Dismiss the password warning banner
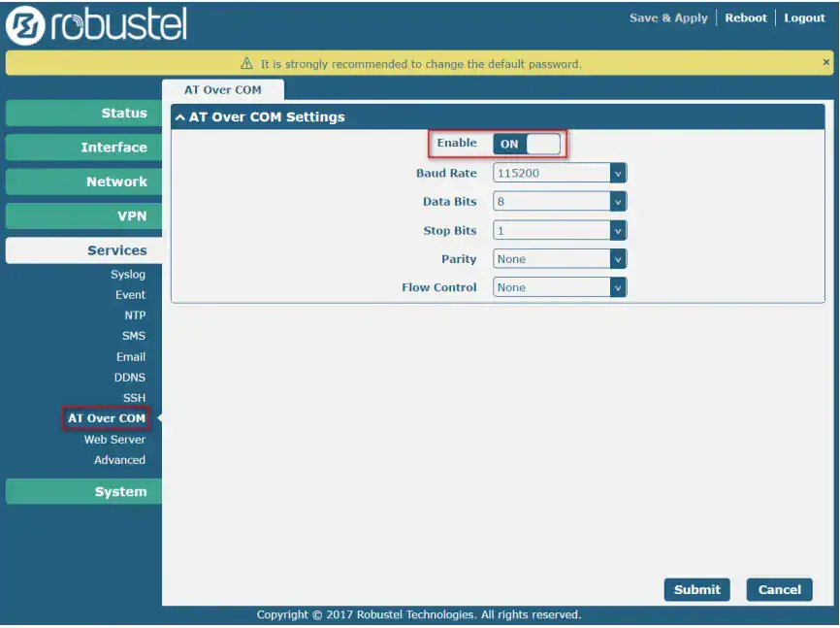Viewport: 840px width, 628px height. [x=825, y=62]
